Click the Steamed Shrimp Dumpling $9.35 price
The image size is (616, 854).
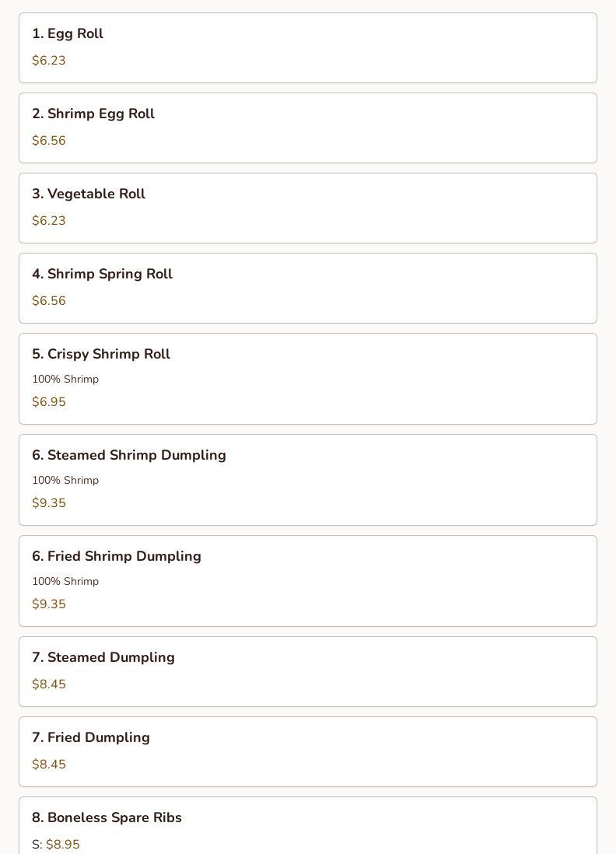pos(49,503)
